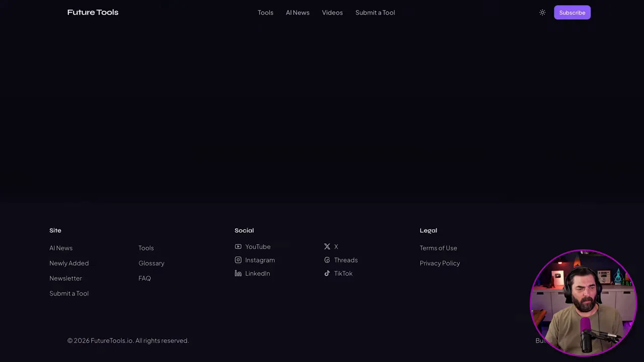Visit the Newsletter footer link
This screenshot has width=644, height=362.
[65, 278]
